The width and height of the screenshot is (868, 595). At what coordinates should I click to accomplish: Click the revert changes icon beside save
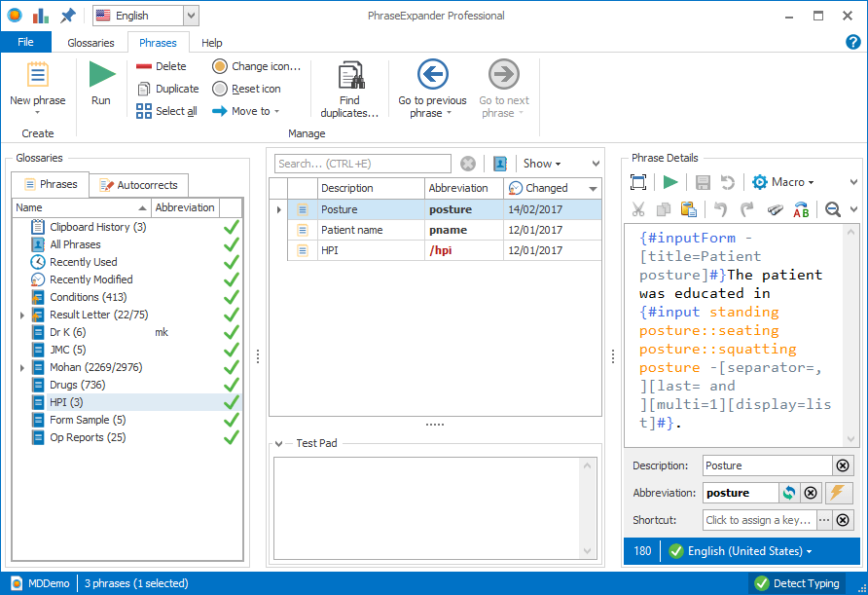tap(728, 182)
